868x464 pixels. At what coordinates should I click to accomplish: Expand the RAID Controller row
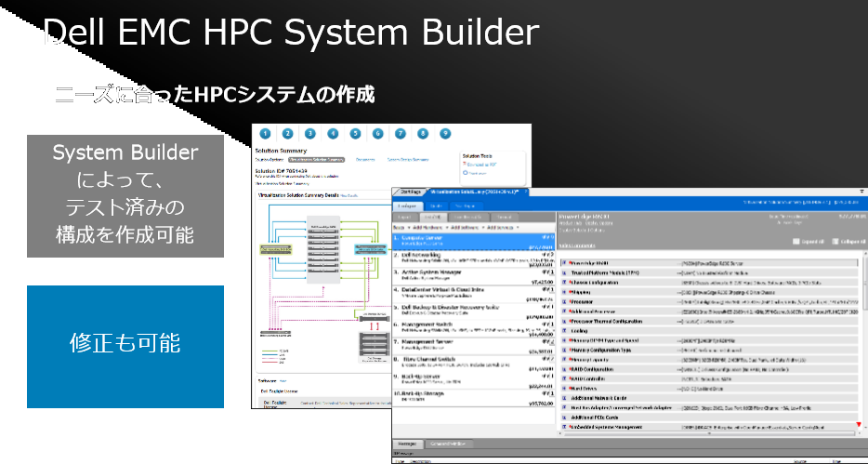click(565, 378)
